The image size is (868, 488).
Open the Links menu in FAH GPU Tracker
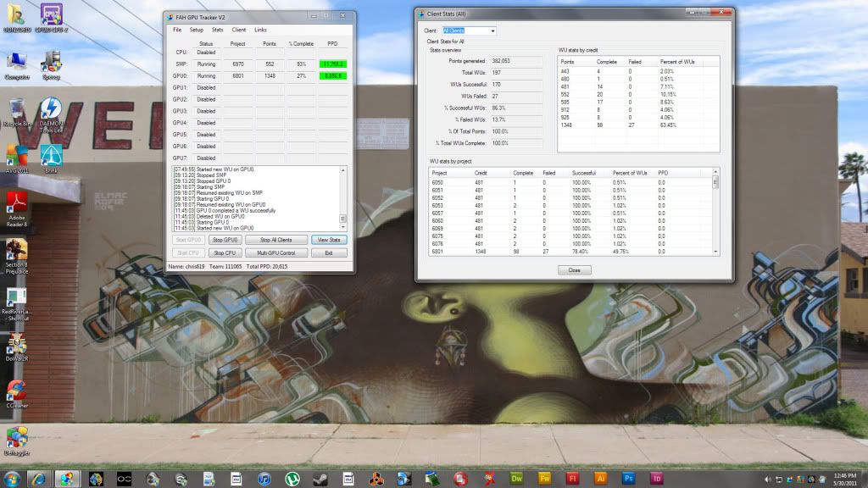point(260,30)
